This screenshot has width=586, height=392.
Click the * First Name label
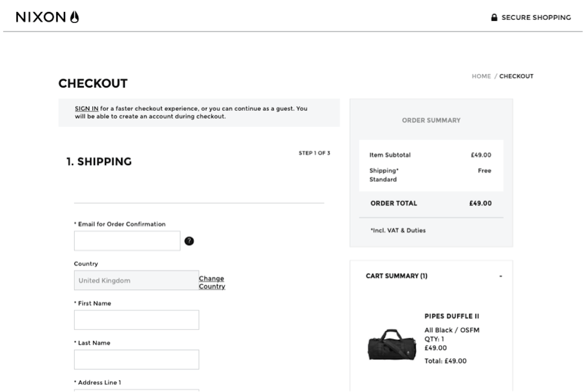[92, 304]
